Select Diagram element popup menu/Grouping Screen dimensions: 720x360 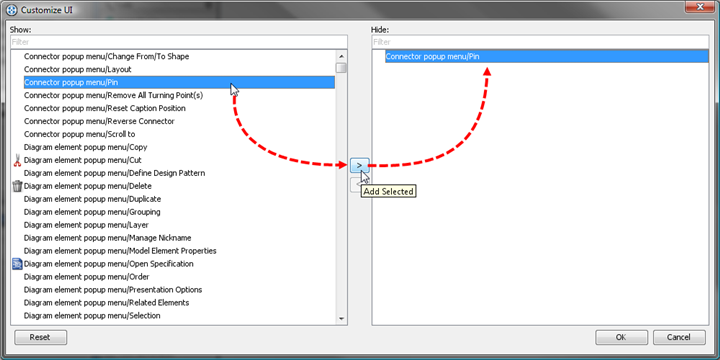tap(92, 212)
